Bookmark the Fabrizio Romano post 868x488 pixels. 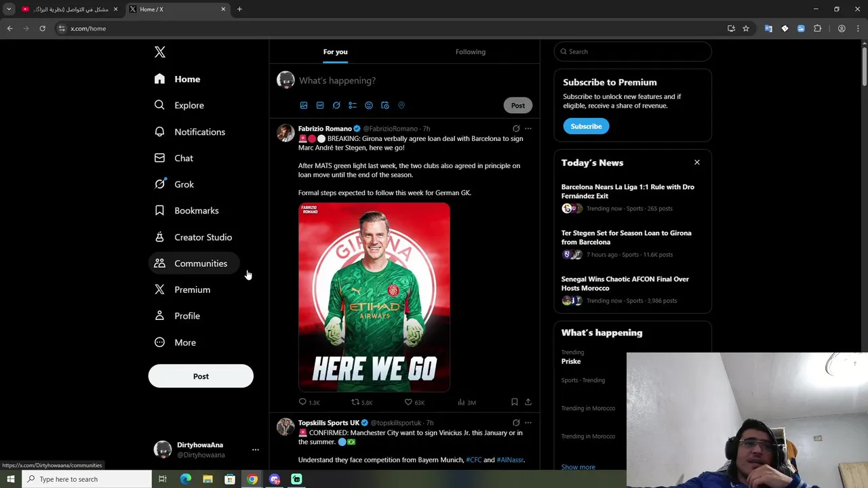pos(515,402)
